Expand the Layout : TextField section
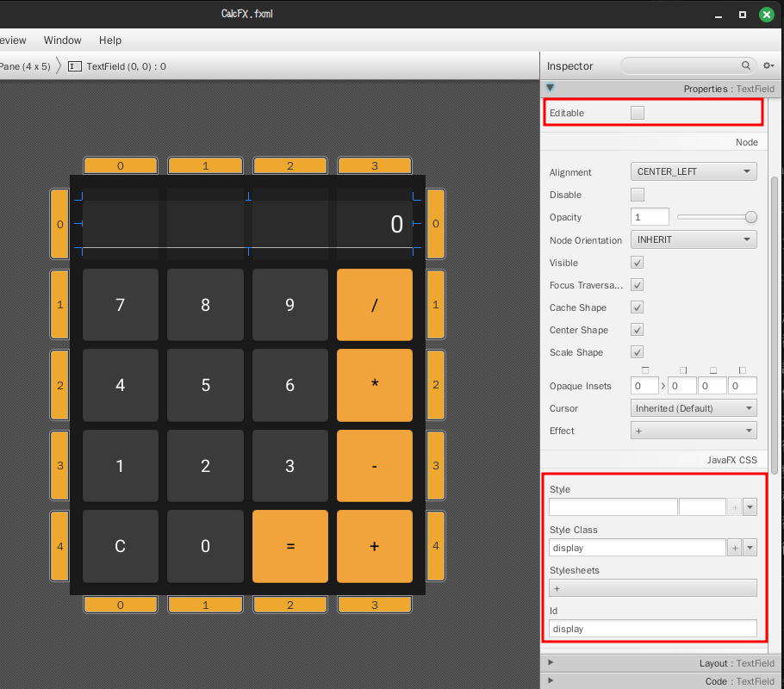This screenshot has width=784, height=689. [x=551, y=662]
